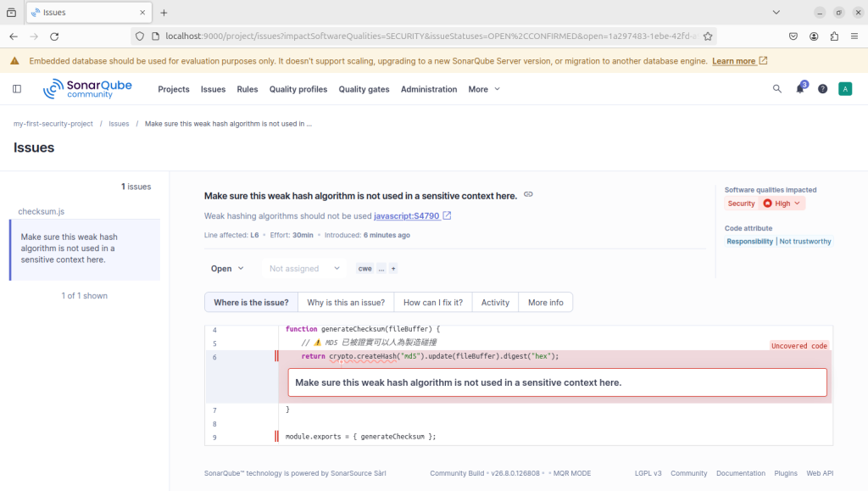Image resolution: width=868 pixels, height=491 pixels.
Task: Open the Documentation footer link
Action: click(x=741, y=473)
